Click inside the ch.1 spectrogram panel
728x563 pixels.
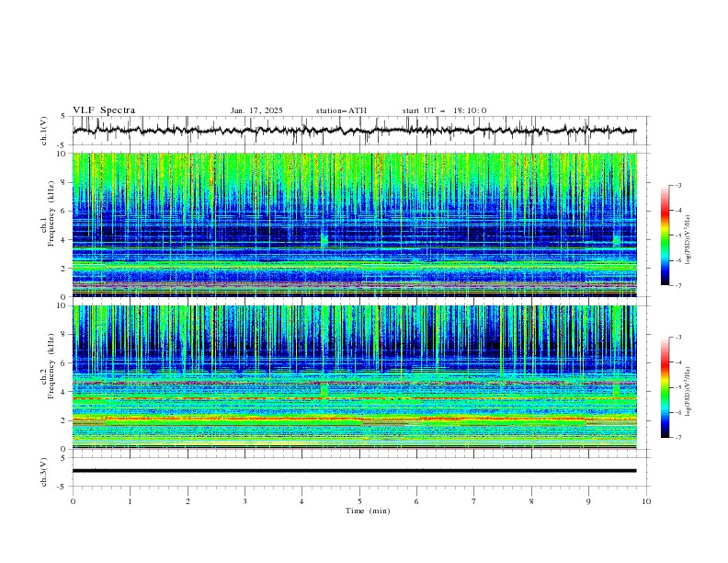point(354,224)
